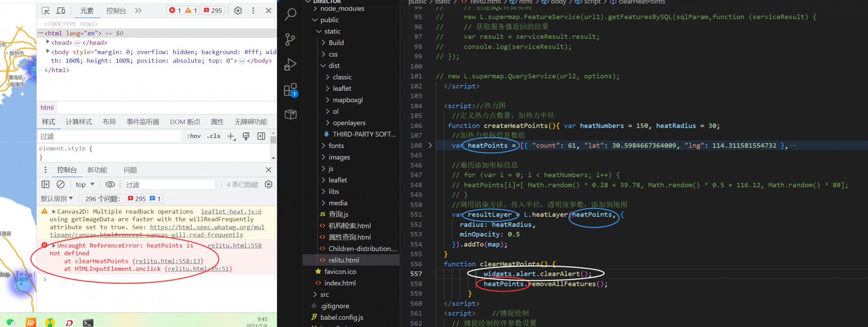The image size is (868, 327).
Task: Toggle the .cls element classes panel
Action: click(x=213, y=136)
